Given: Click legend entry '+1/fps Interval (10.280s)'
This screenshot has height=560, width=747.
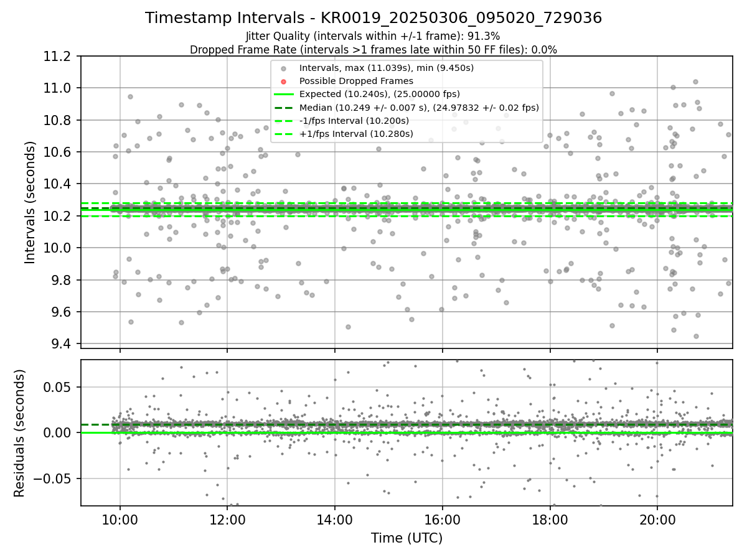Looking at the screenshot, I should 356,134.
